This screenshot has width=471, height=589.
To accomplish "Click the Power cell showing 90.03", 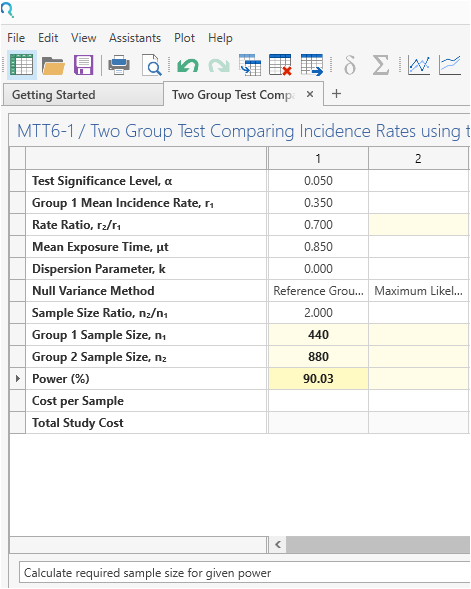I will (x=318, y=379).
